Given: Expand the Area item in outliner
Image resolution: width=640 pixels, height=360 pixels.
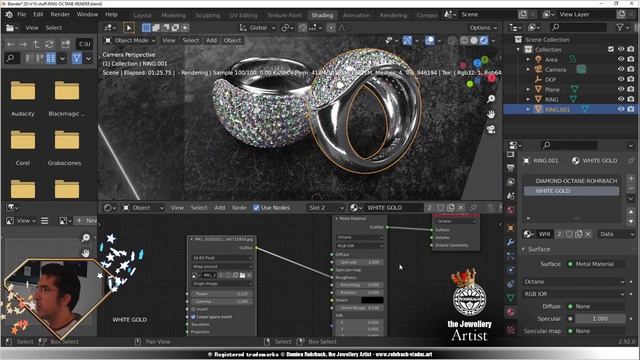Looking at the screenshot, I should (x=528, y=60).
